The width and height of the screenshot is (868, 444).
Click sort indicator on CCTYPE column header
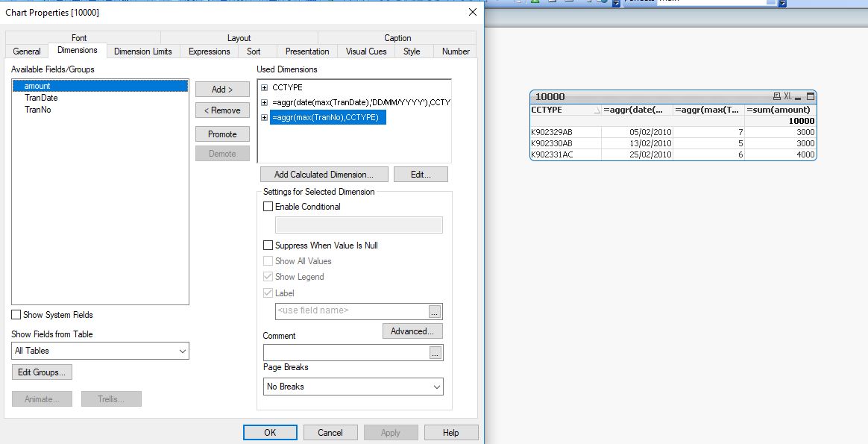tap(597, 110)
